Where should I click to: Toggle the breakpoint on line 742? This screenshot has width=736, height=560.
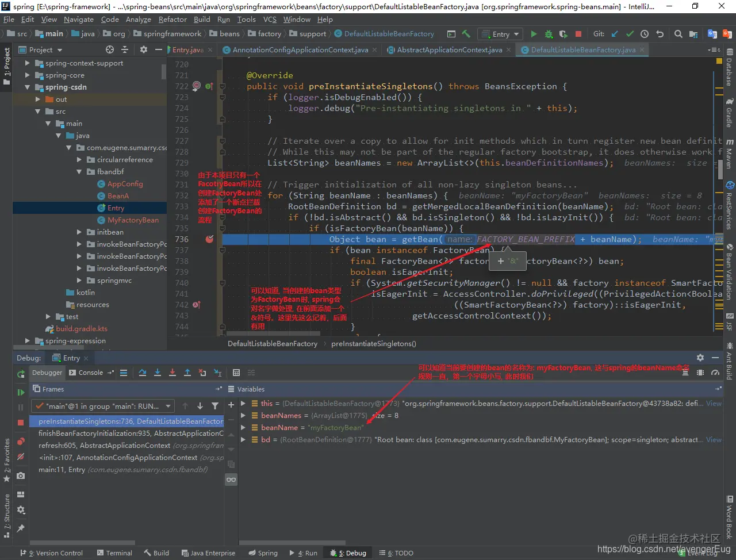196,305
